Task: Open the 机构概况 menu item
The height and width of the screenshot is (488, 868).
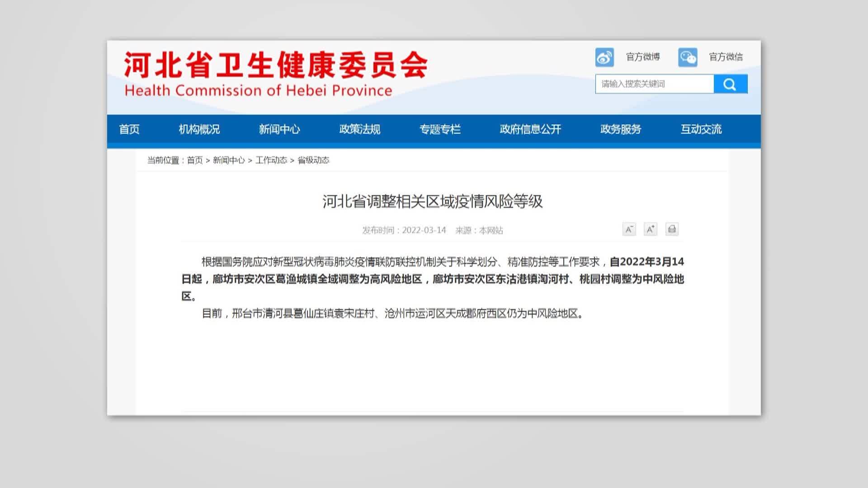Action: click(199, 130)
